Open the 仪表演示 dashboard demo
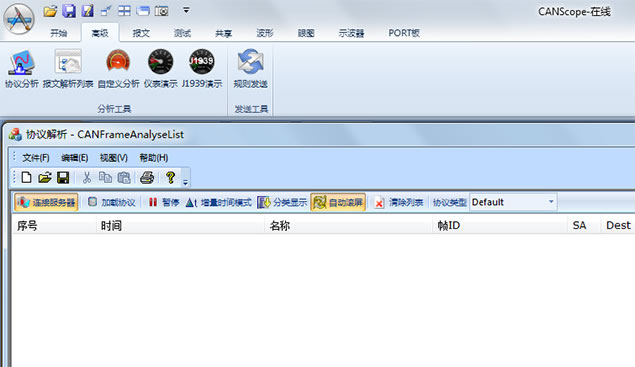This screenshot has height=367, width=635. [160, 68]
